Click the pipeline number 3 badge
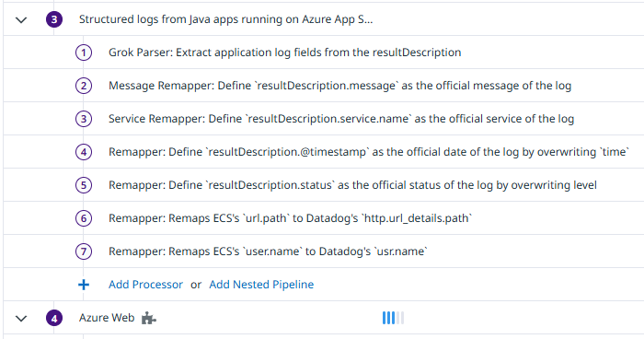 (x=54, y=19)
